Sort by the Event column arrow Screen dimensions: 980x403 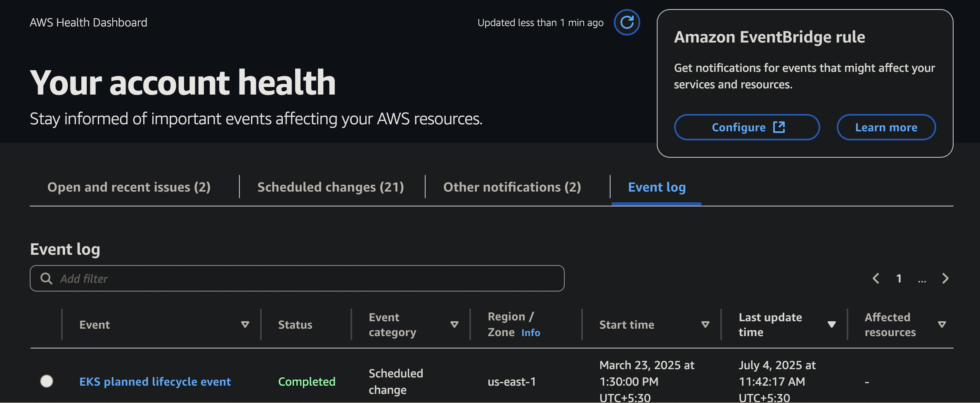click(245, 325)
